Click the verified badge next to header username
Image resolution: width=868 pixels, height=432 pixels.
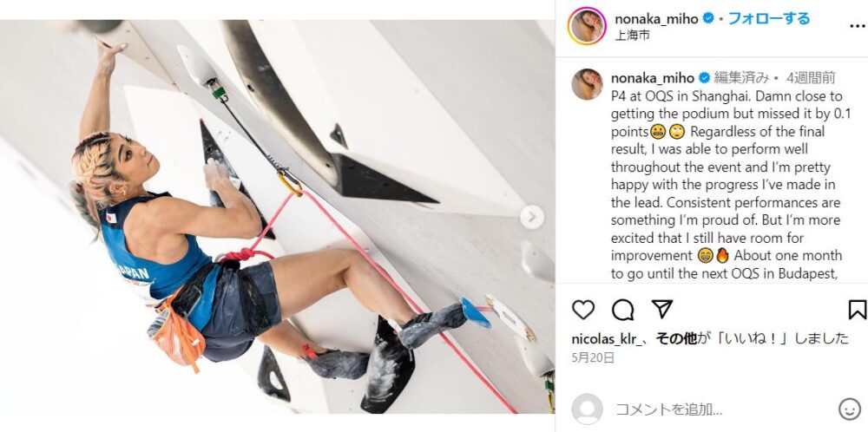708,18
